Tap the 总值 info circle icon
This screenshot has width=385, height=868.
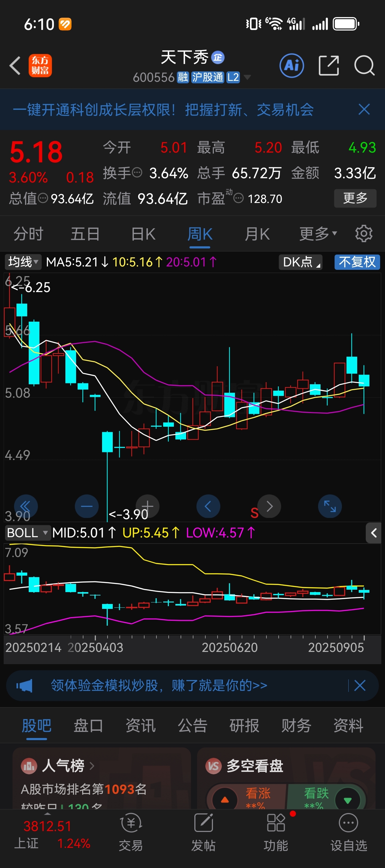(x=43, y=198)
